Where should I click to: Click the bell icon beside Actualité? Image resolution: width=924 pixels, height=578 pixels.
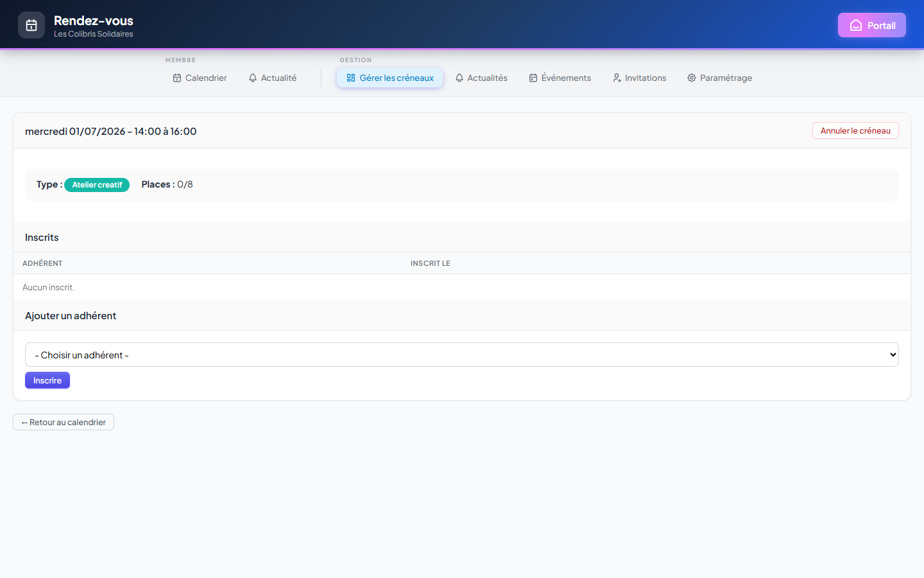pos(253,78)
